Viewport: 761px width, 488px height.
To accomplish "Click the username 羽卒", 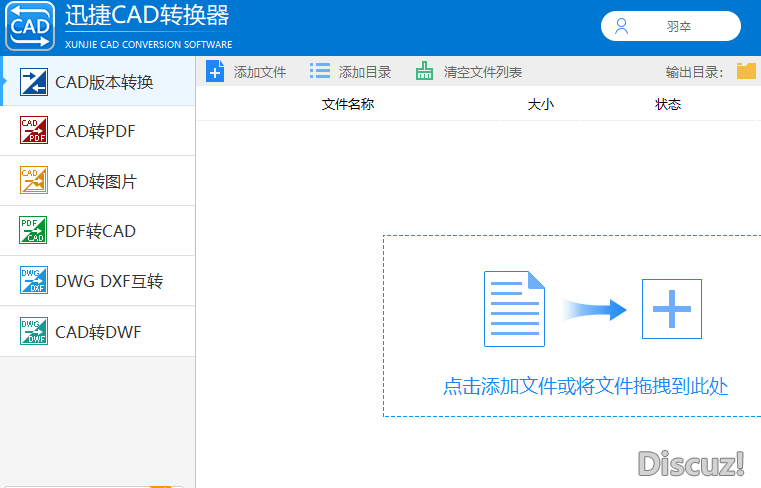I will coord(678,26).
